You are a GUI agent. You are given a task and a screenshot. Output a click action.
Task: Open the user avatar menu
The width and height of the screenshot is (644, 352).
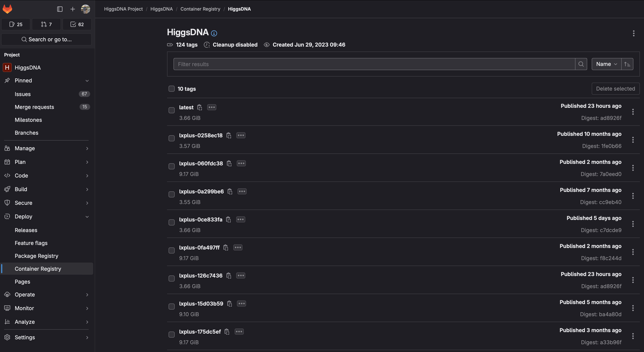[85, 9]
